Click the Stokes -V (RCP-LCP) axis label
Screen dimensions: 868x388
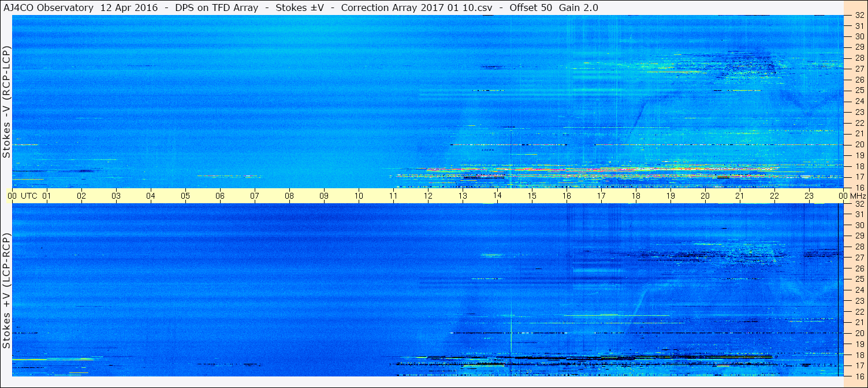click(x=6, y=103)
